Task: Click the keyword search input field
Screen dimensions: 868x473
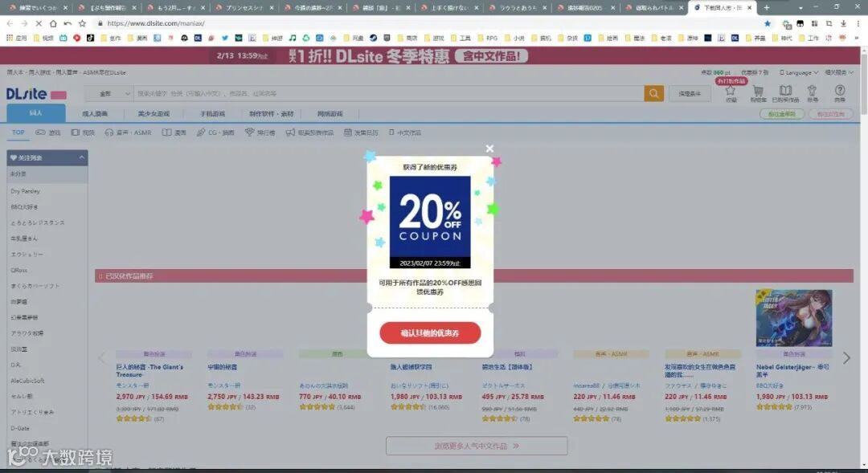Action: [x=389, y=93]
